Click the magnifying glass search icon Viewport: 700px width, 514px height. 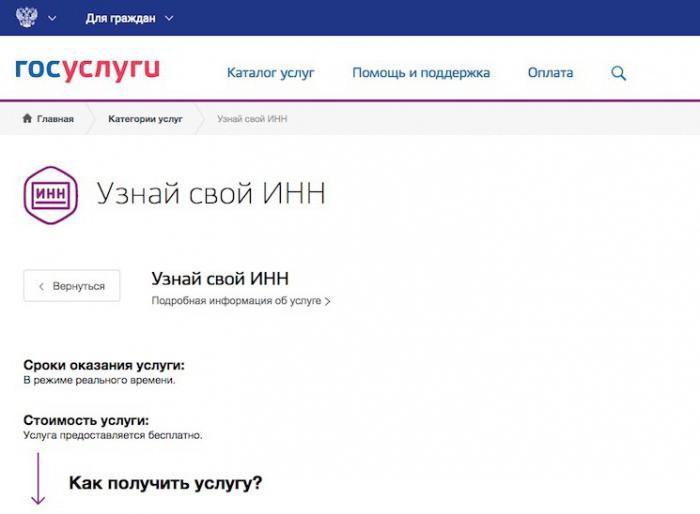(619, 73)
